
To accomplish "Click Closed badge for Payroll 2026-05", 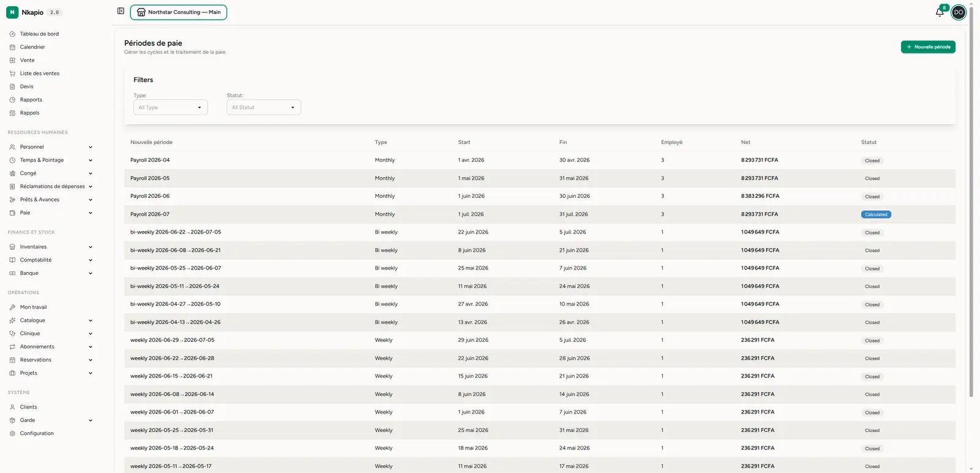I will click(872, 178).
